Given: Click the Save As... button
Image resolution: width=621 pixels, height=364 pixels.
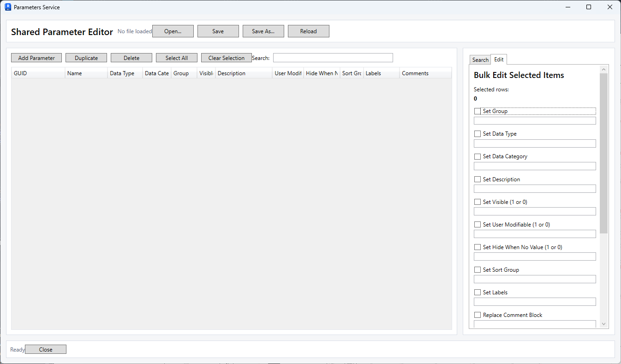Looking at the screenshot, I should tap(263, 31).
